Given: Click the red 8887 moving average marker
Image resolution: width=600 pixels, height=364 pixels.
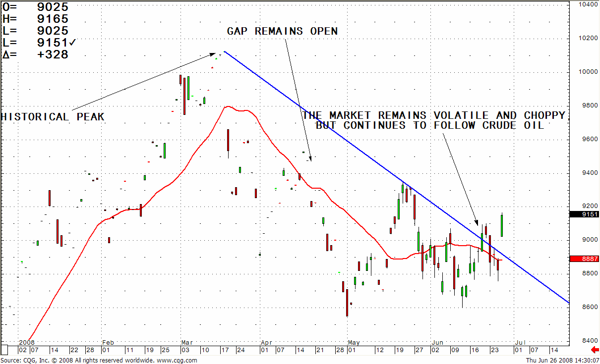Looking at the screenshot, I should pyautogui.click(x=584, y=259).
